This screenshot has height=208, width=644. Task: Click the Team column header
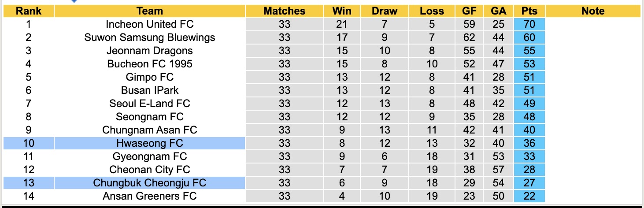[150, 11]
